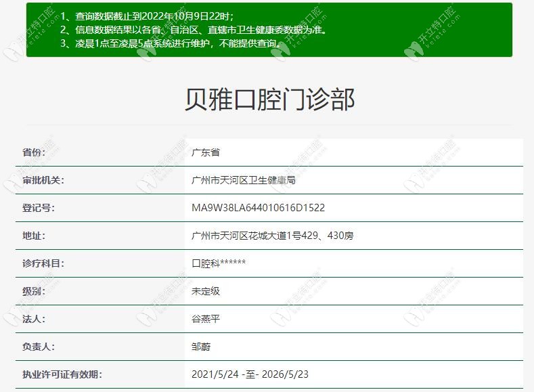Viewport: 534px width, 392px height.
Task: Click the responsible person name 邹蔚
Action: click(201, 347)
